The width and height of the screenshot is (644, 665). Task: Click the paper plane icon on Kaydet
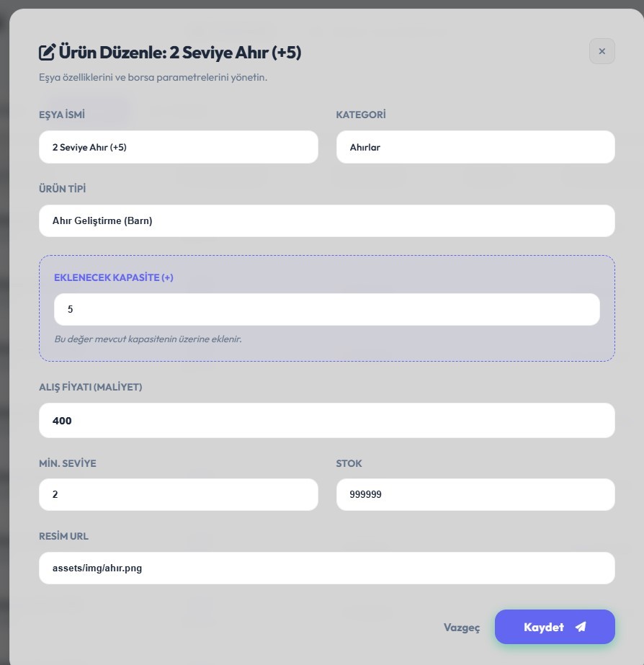pyautogui.click(x=581, y=627)
